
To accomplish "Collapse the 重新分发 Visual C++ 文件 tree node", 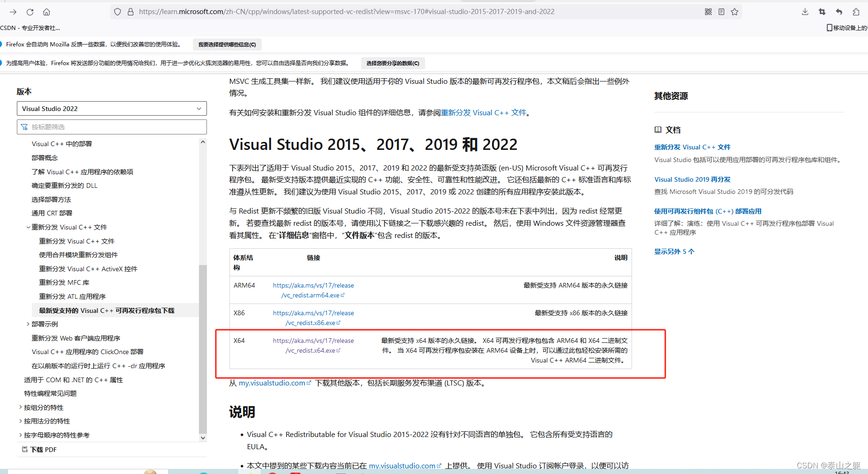I will tap(28, 227).
